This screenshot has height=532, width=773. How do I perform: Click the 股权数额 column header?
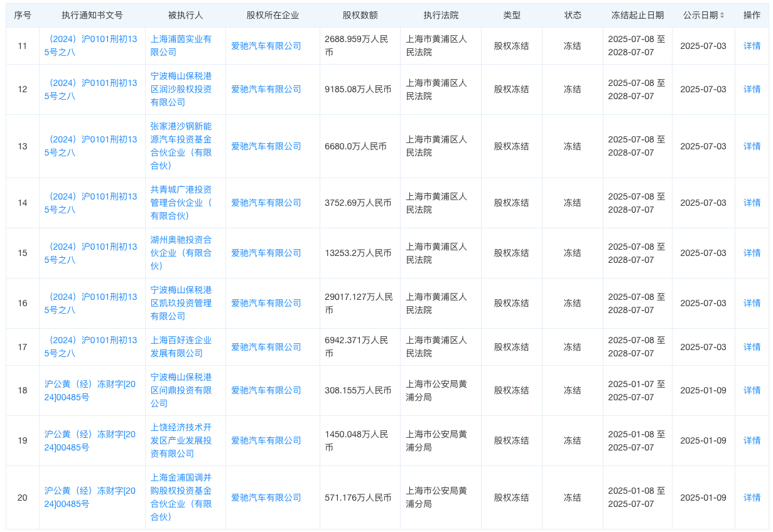click(360, 15)
